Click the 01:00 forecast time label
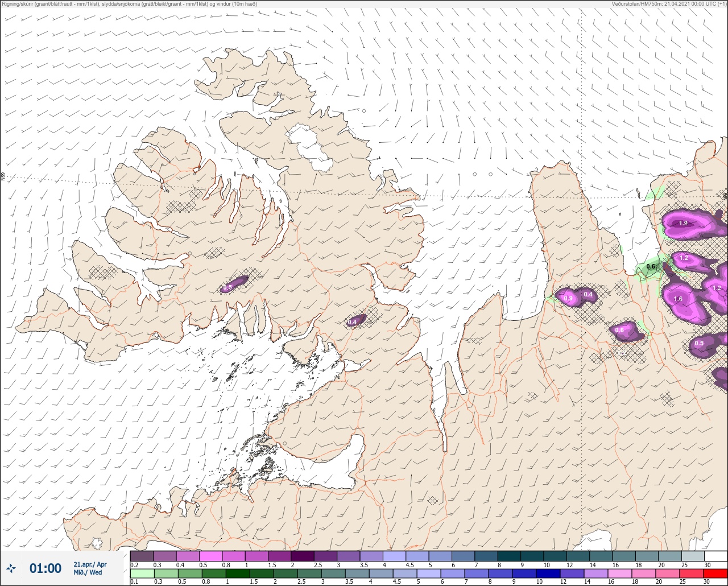728x586 pixels. (x=45, y=568)
